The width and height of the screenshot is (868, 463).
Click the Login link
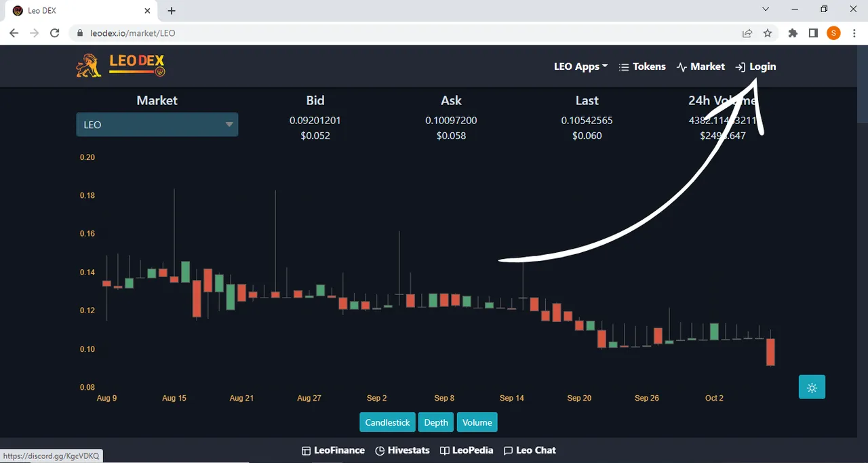755,66
